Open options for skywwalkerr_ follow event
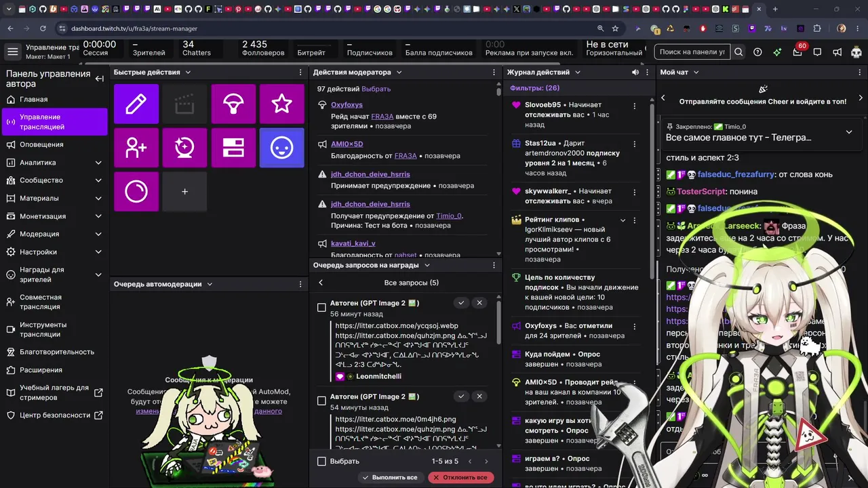Viewport: 868px width, 488px height. [x=635, y=192]
